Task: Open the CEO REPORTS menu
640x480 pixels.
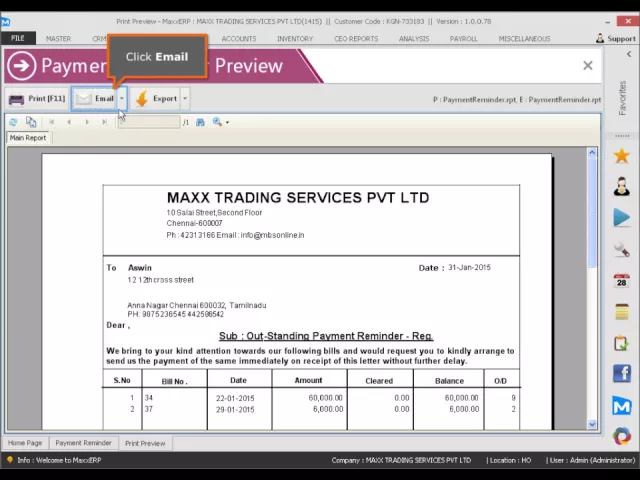Action: tap(356, 39)
